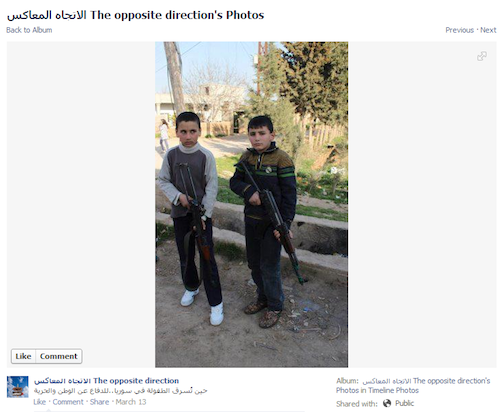Advance to the Next photo
This screenshot has width=500, height=412.
[488, 30]
